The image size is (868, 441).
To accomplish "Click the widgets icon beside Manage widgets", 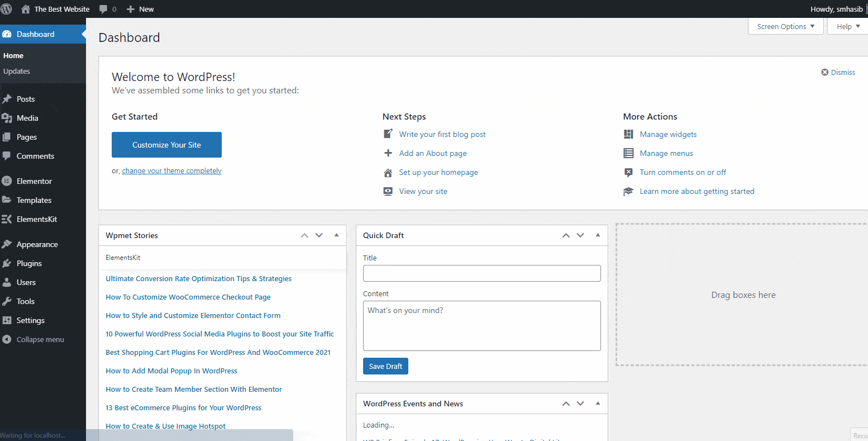I will pos(628,134).
